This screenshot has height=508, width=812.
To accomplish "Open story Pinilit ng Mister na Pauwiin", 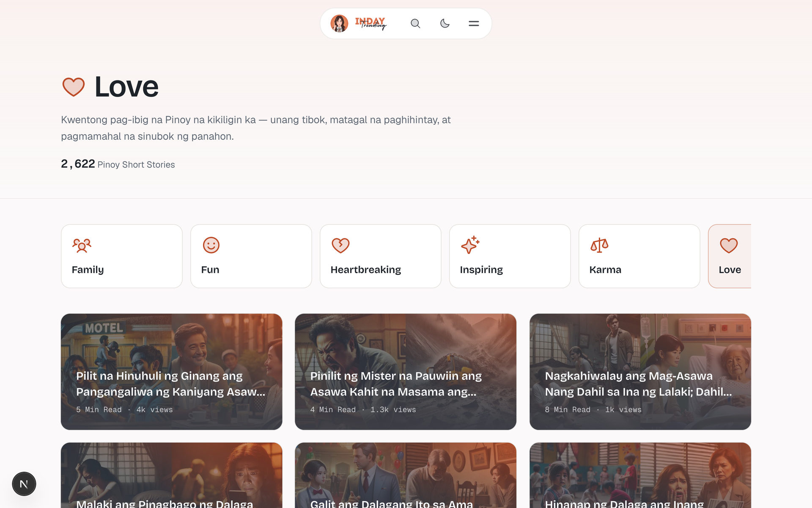I will click(x=406, y=372).
